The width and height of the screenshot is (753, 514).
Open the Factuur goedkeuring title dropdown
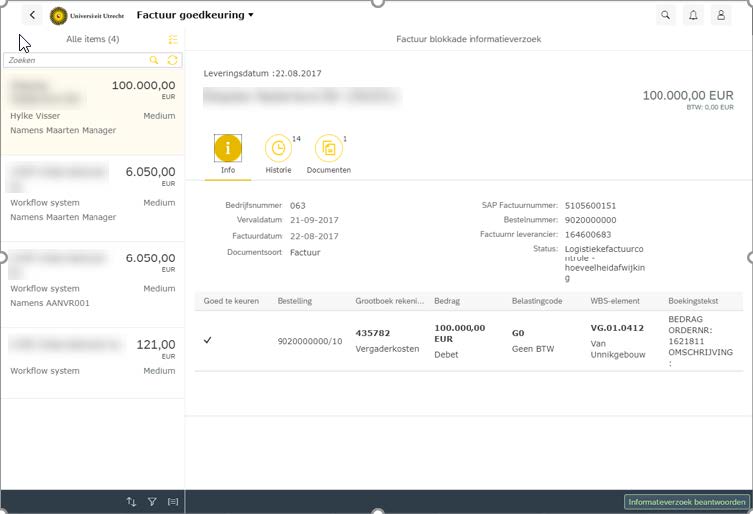point(195,15)
